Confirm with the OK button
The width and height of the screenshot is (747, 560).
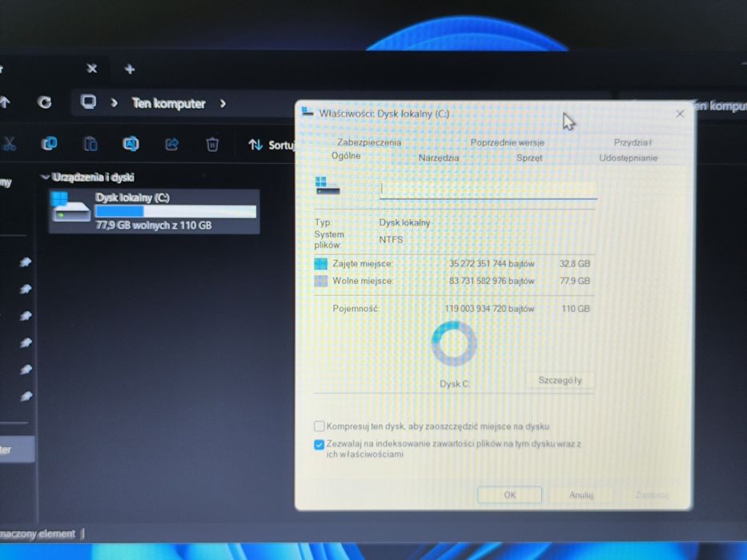pyautogui.click(x=510, y=494)
